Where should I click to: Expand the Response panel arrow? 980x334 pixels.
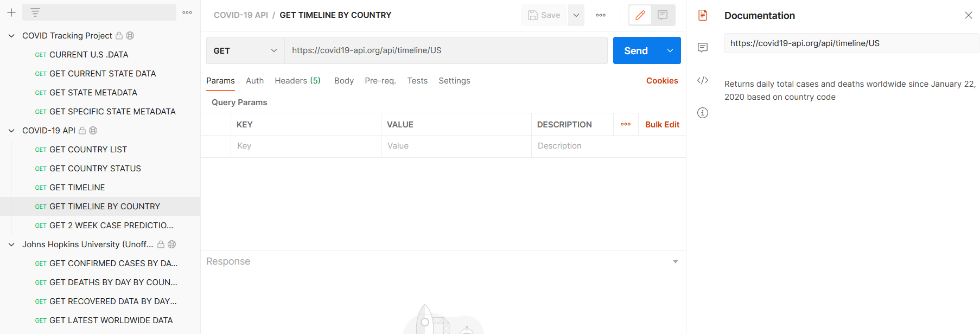click(x=676, y=261)
